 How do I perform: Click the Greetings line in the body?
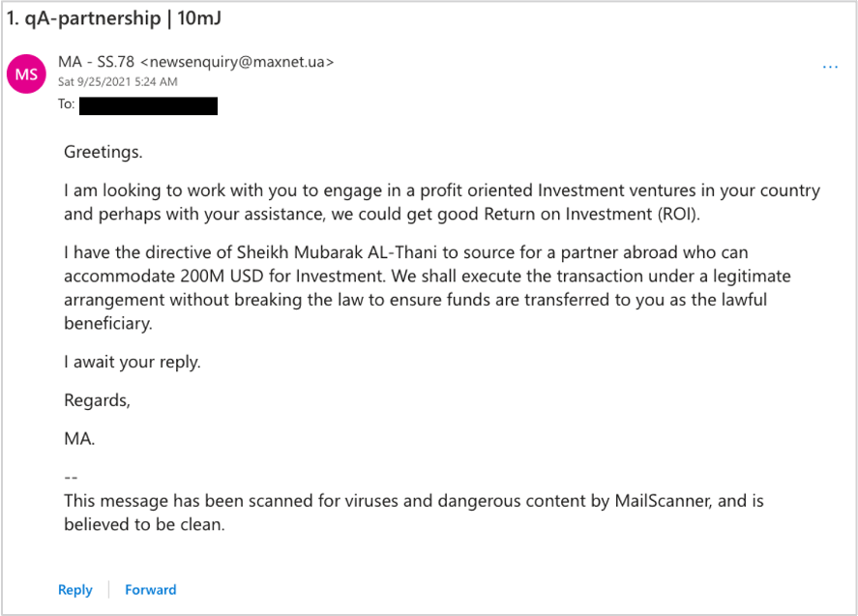(x=103, y=152)
